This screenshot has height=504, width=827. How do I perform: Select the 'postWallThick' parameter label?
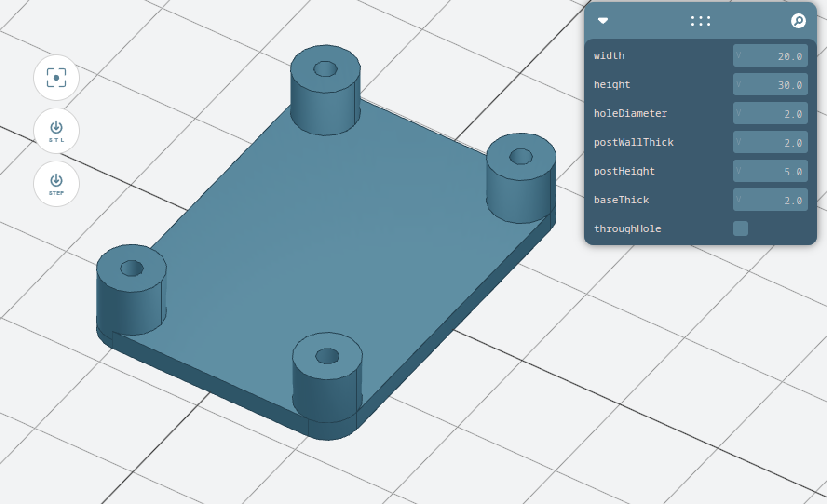pyautogui.click(x=634, y=142)
